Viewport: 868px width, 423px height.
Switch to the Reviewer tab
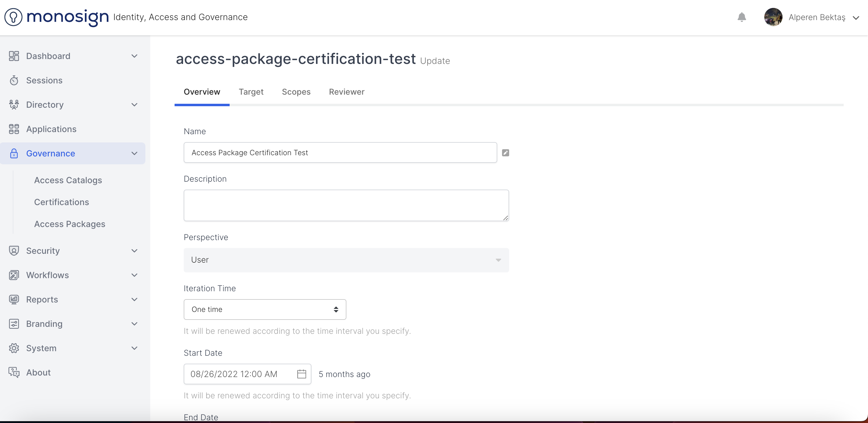(x=346, y=92)
